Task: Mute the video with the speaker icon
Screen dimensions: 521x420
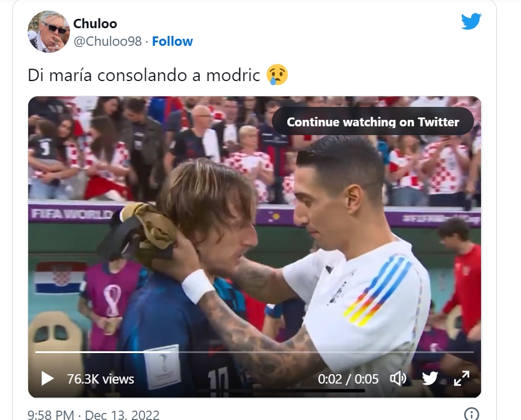Action: pos(398,378)
